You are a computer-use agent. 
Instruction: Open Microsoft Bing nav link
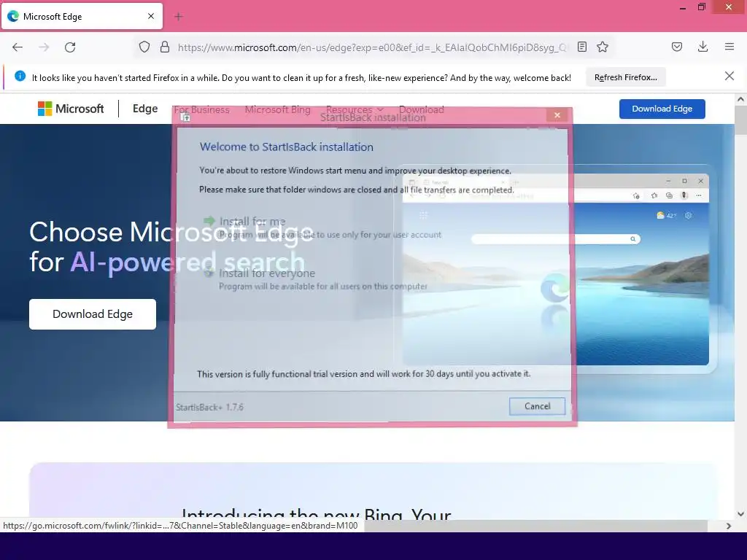coord(278,109)
